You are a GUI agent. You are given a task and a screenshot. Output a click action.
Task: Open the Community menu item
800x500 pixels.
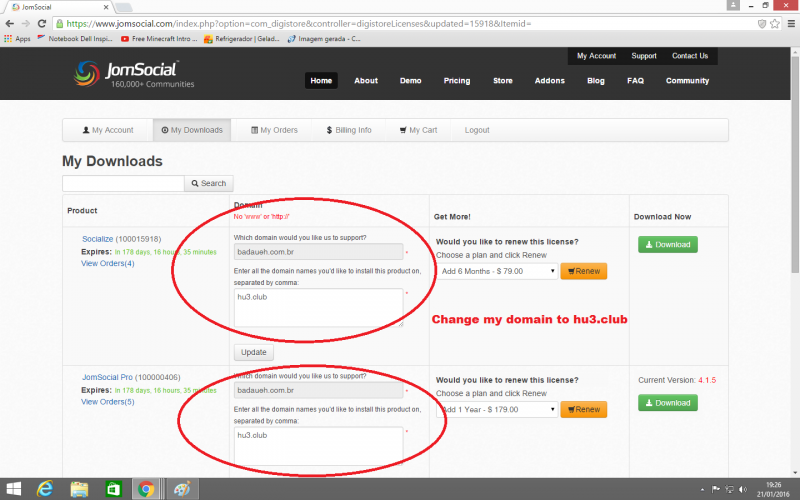(687, 81)
